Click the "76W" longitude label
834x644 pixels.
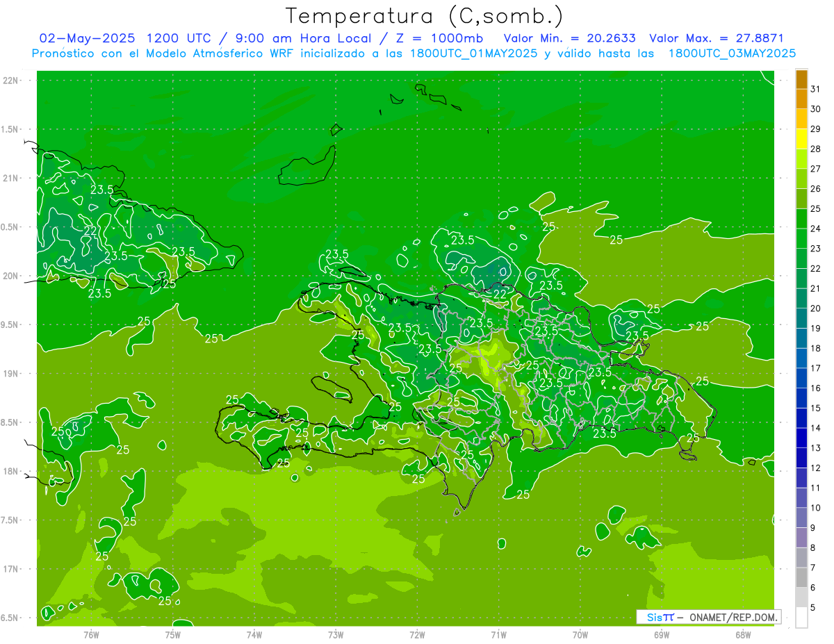[91, 635]
